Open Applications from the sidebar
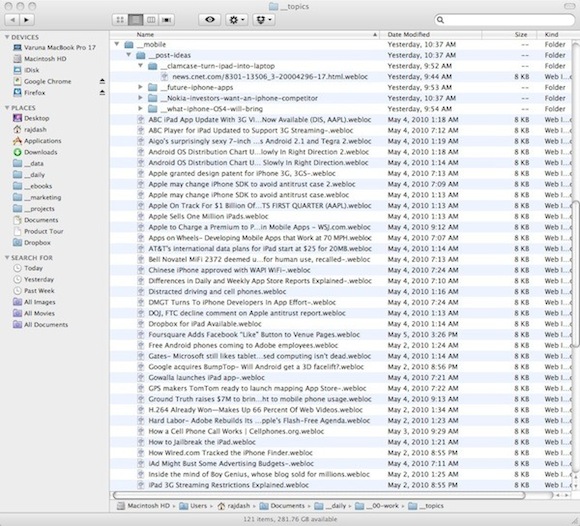The height and width of the screenshot is (526, 580). pyautogui.click(x=37, y=141)
